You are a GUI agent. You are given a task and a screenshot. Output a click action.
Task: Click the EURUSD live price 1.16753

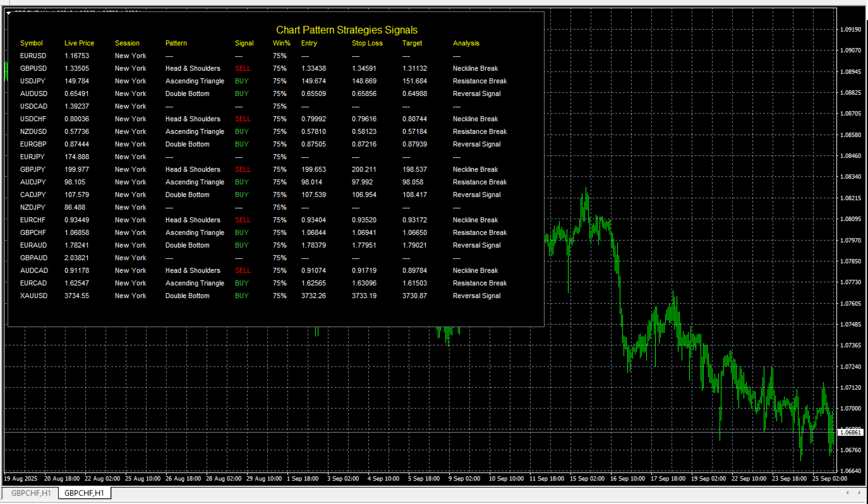tap(77, 56)
